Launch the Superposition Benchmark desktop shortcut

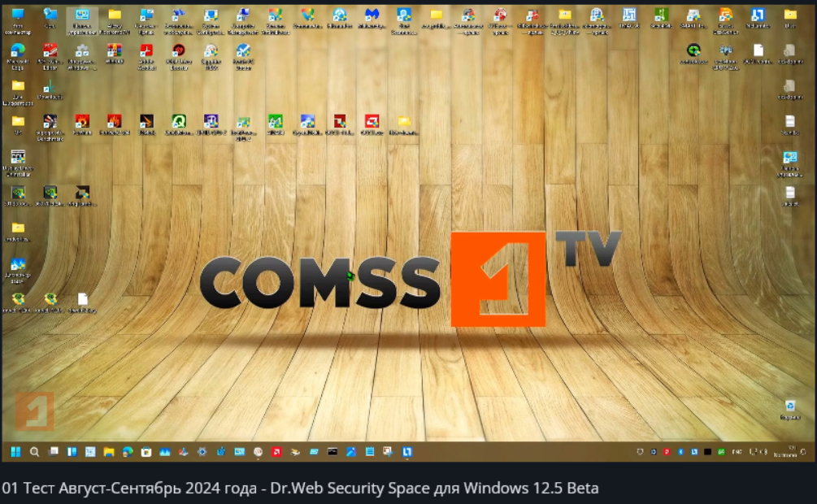(x=50, y=128)
